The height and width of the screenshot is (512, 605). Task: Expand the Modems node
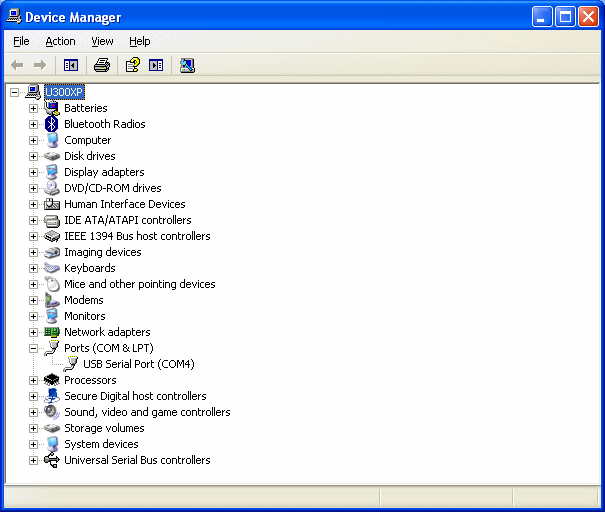click(x=33, y=300)
